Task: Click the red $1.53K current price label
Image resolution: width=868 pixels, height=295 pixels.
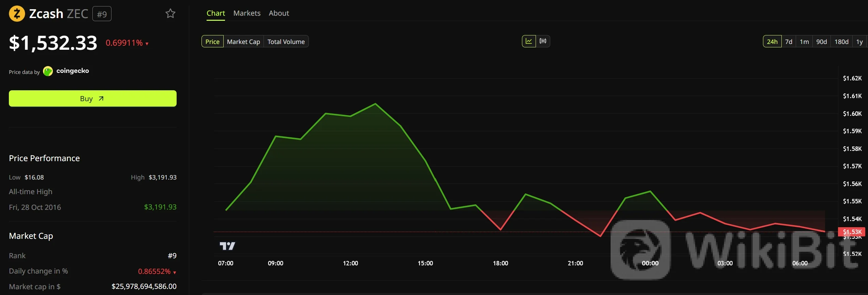Action: (x=852, y=232)
